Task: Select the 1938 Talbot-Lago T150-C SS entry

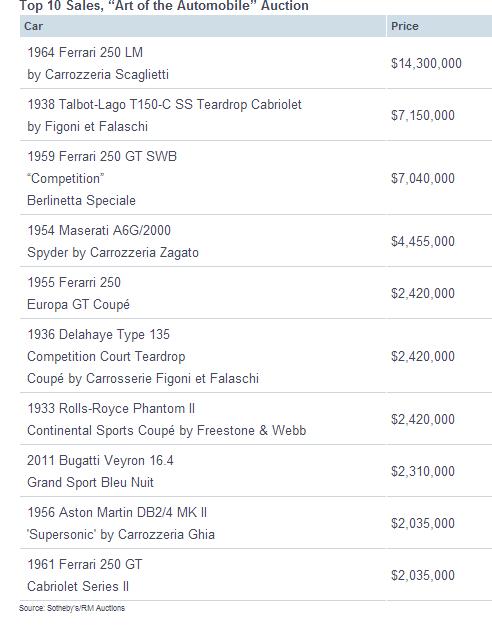Action: click(256, 115)
